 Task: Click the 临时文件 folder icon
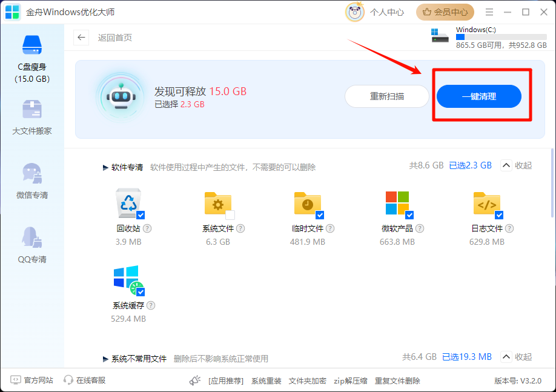(x=308, y=204)
